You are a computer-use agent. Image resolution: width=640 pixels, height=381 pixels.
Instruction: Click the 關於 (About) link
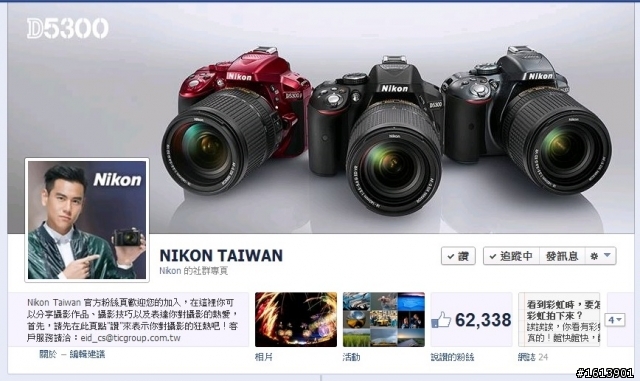[48, 354]
